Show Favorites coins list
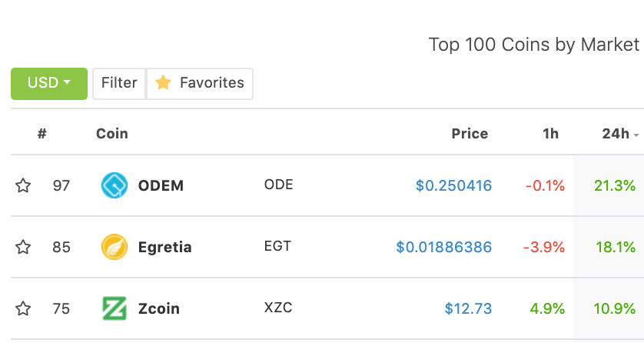This screenshot has height=343, width=644. pos(200,84)
